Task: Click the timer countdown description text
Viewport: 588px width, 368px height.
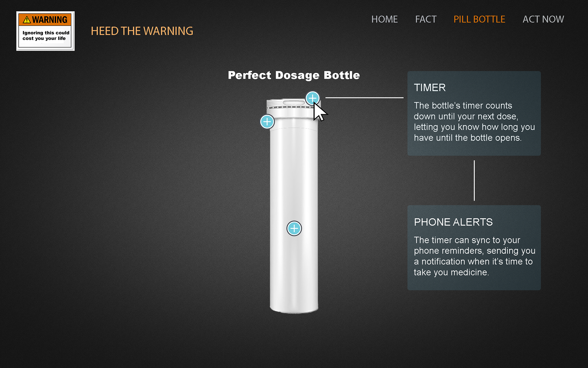Action: pos(474,122)
